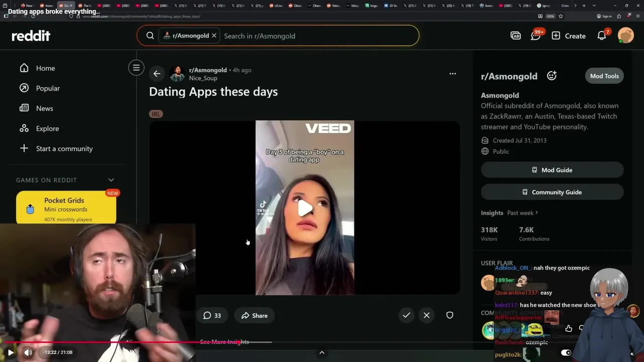Focus the Search in r/Asmongold field
Screen dimensions: 644x362
point(319,36)
